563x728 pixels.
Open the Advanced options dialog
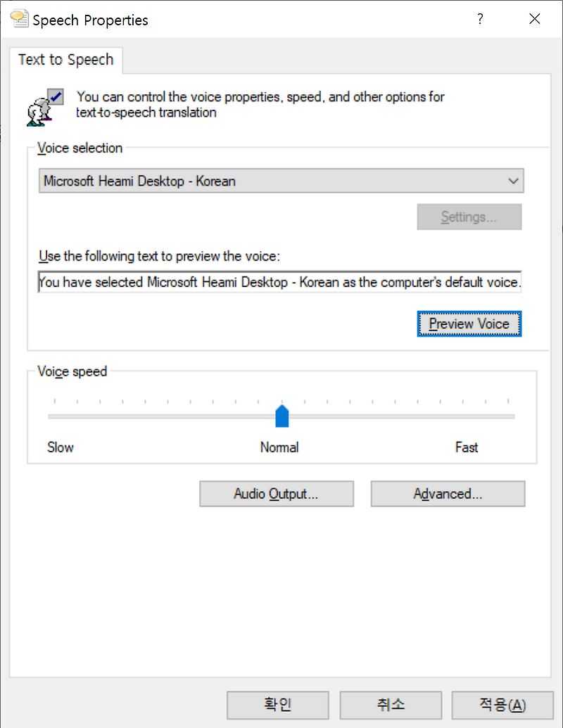click(448, 494)
